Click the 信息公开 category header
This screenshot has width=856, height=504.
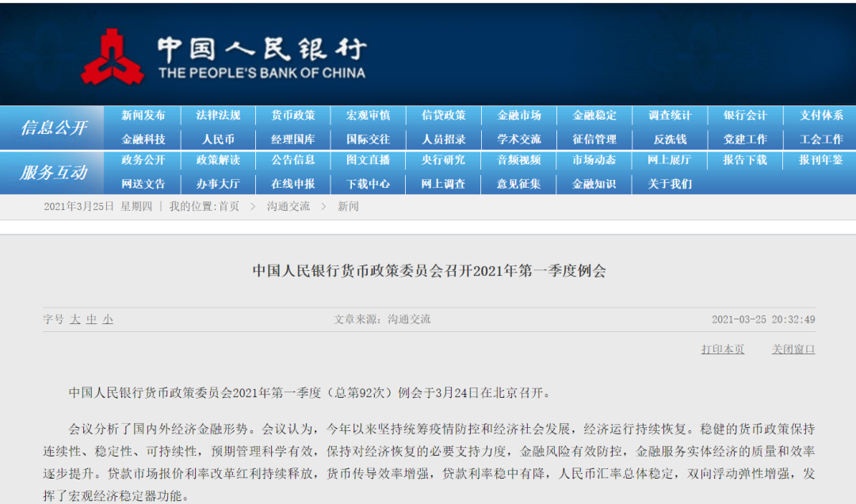point(53,128)
